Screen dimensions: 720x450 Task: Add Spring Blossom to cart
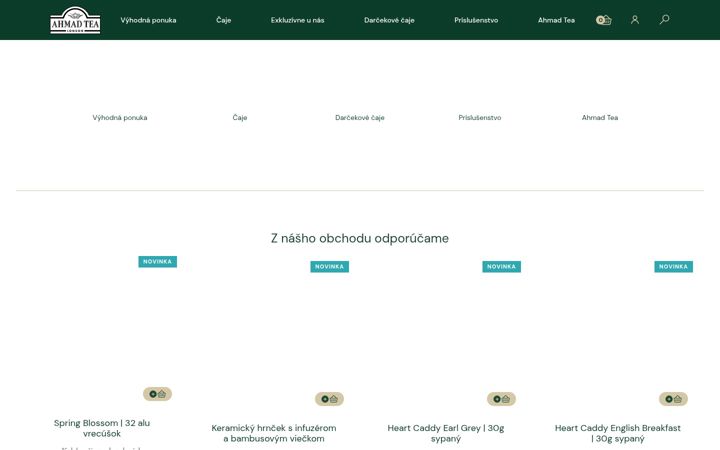pyautogui.click(x=158, y=394)
